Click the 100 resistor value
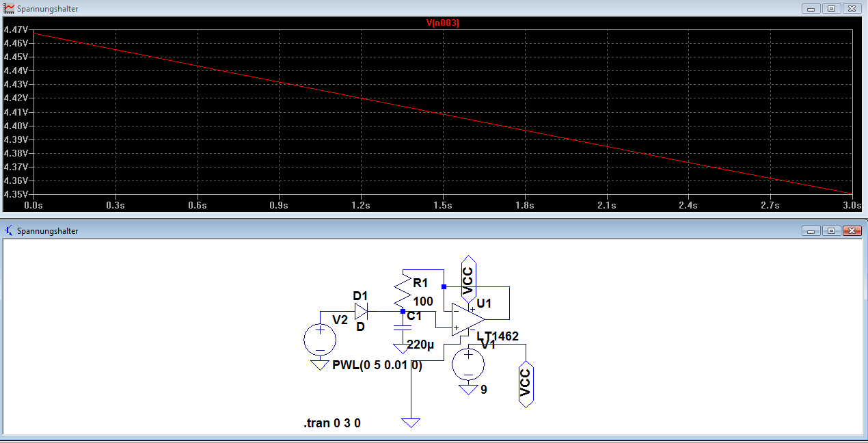 click(x=423, y=301)
